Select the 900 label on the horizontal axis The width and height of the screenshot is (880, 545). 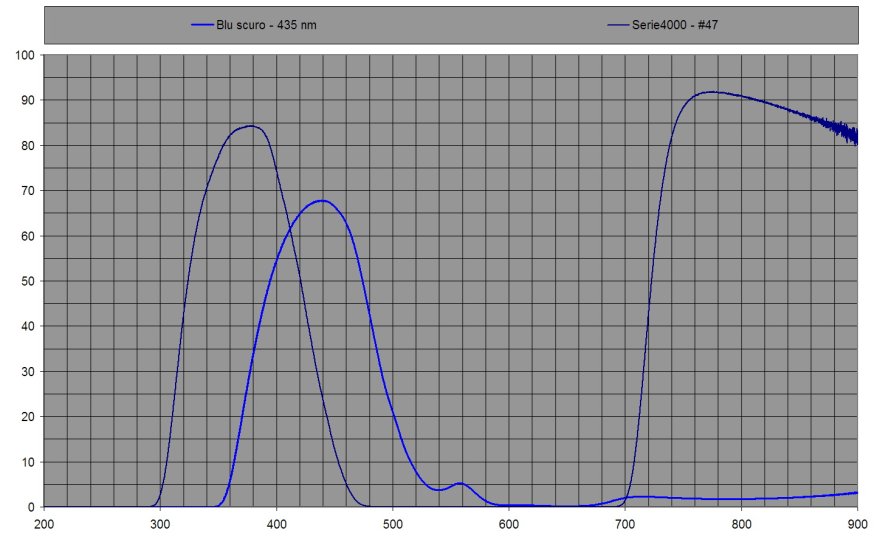[x=857, y=523]
